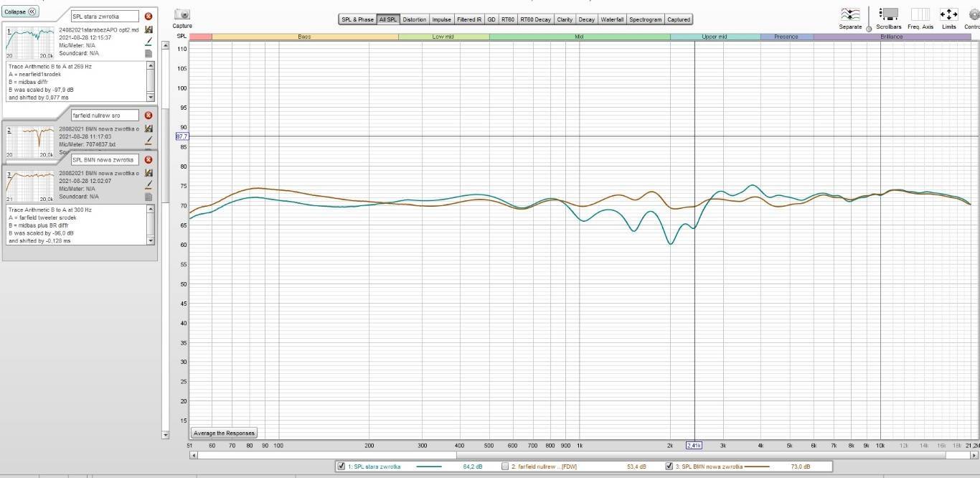The width and height of the screenshot is (980, 478).
Task: Open the Distortion tab
Action: pyautogui.click(x=415, y=19)
